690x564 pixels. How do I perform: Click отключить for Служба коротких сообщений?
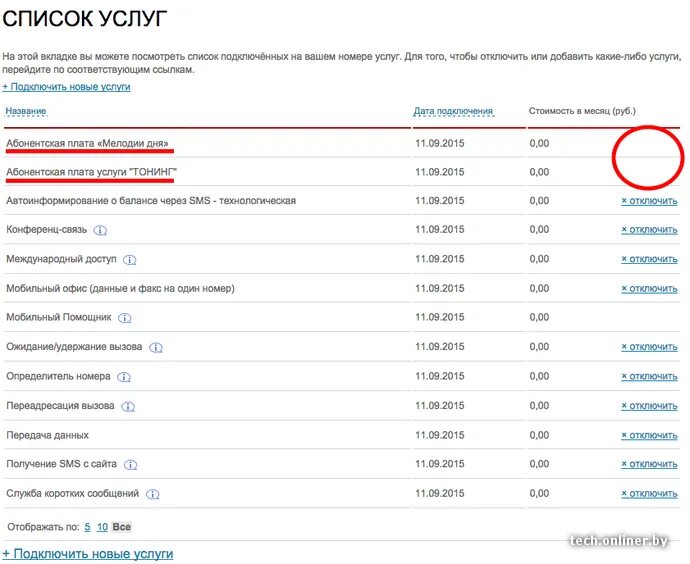(649, 494)
